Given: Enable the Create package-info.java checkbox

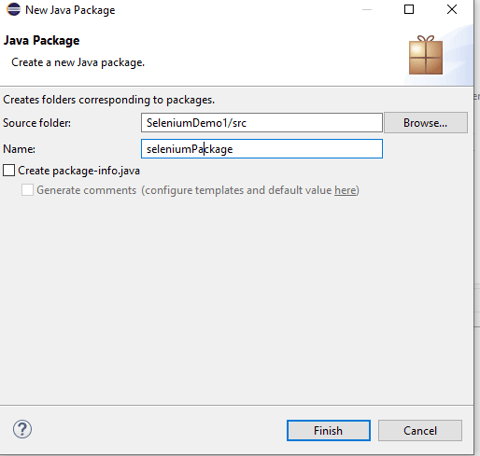Looking at the screenshot, I should [9, 170].
